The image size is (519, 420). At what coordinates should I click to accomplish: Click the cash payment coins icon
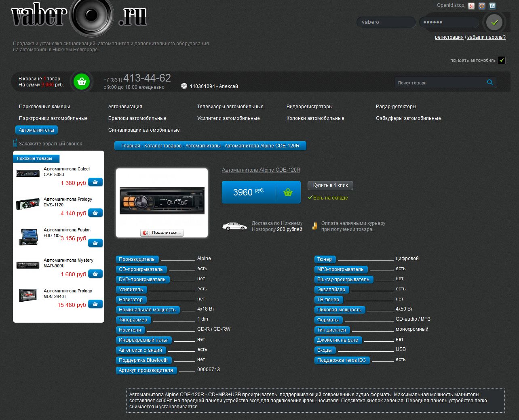point(314,226)
